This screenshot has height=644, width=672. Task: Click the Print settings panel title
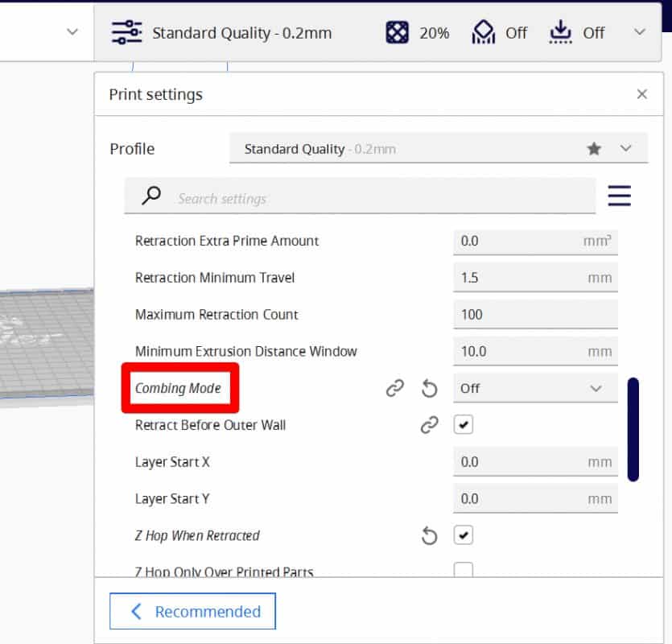(x=156, y=94)
